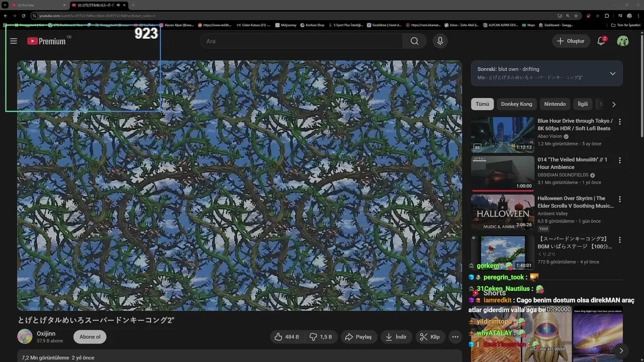Close the first YouTube browser tab
Image resolution: width=644 pixels, height=362 pixels.
(64, 5)
